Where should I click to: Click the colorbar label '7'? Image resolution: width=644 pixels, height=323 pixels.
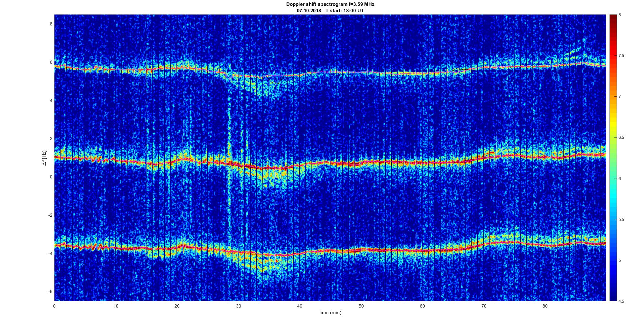coord(620,97)
